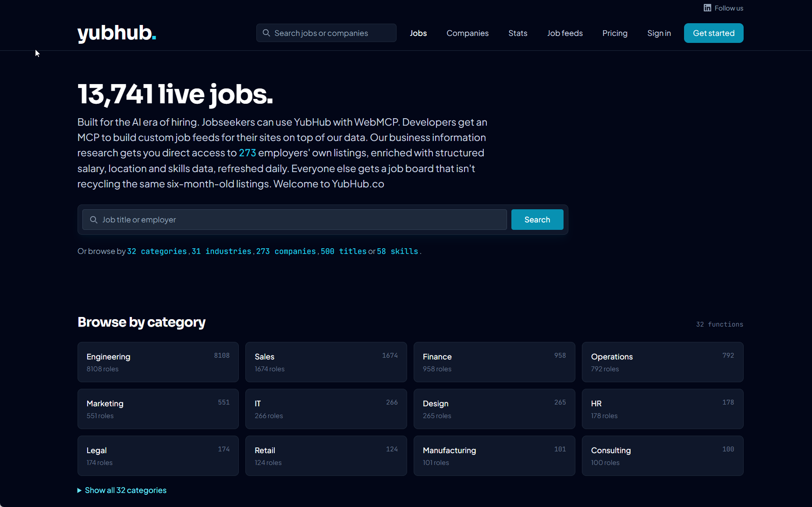Browse the 32 categories link
The image size is (812, 507).
pyautogui.click(x=157, y=251)
